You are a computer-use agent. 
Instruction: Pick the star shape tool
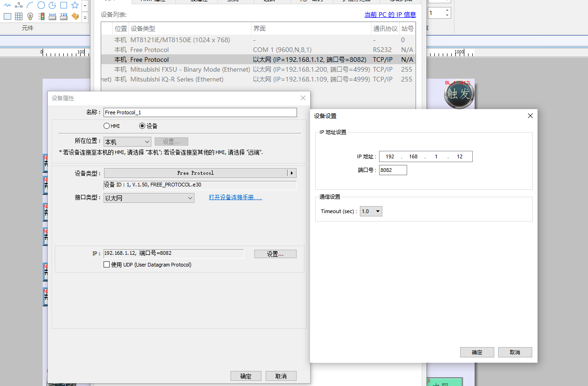pyautogui.click(x=75, y=5)
